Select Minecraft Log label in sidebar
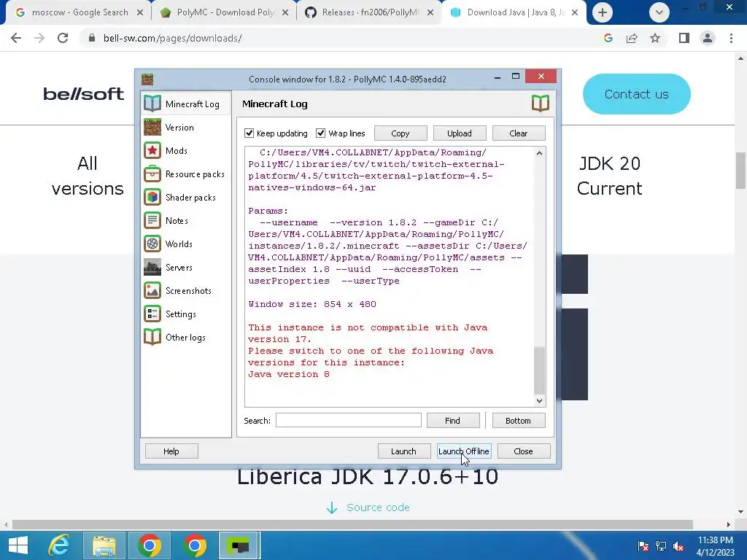Screen dimensions: 747x560 coord(193,104)
